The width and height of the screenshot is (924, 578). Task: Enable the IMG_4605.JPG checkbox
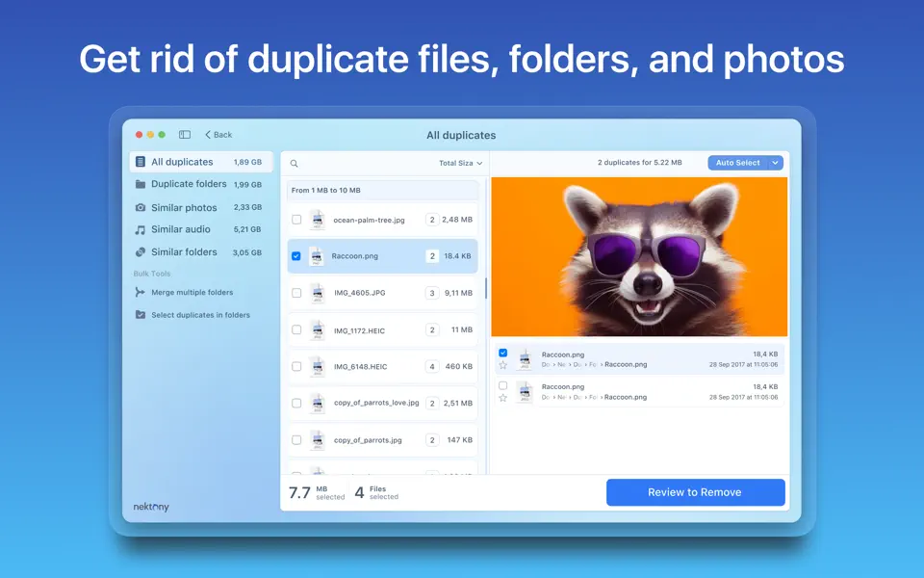296,292
